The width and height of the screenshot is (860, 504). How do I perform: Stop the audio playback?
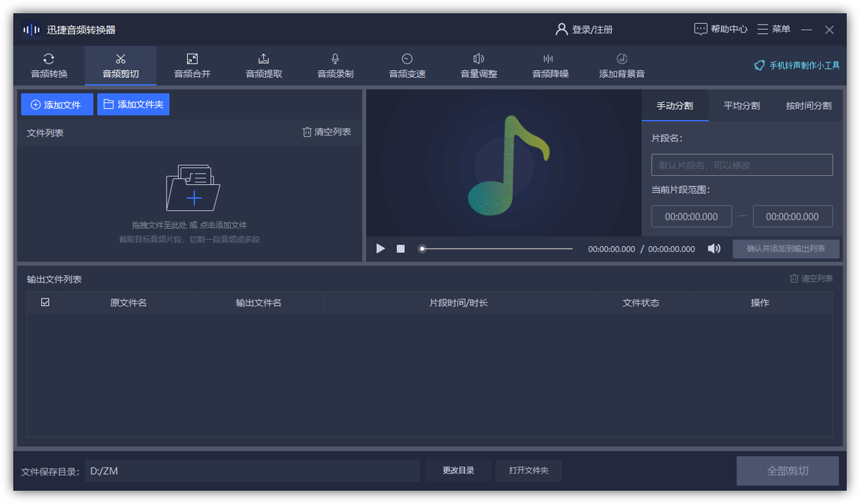point(401,249)
